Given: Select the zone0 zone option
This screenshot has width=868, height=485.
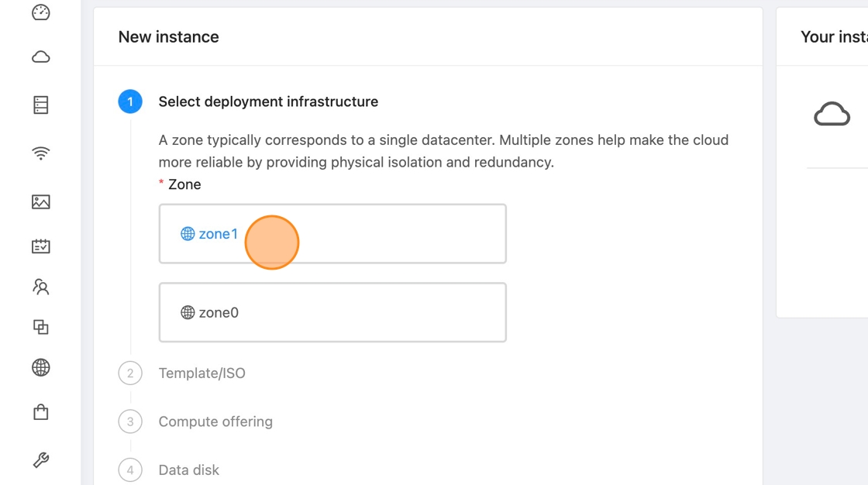Looking at the screenshot, I should [332, 312].
